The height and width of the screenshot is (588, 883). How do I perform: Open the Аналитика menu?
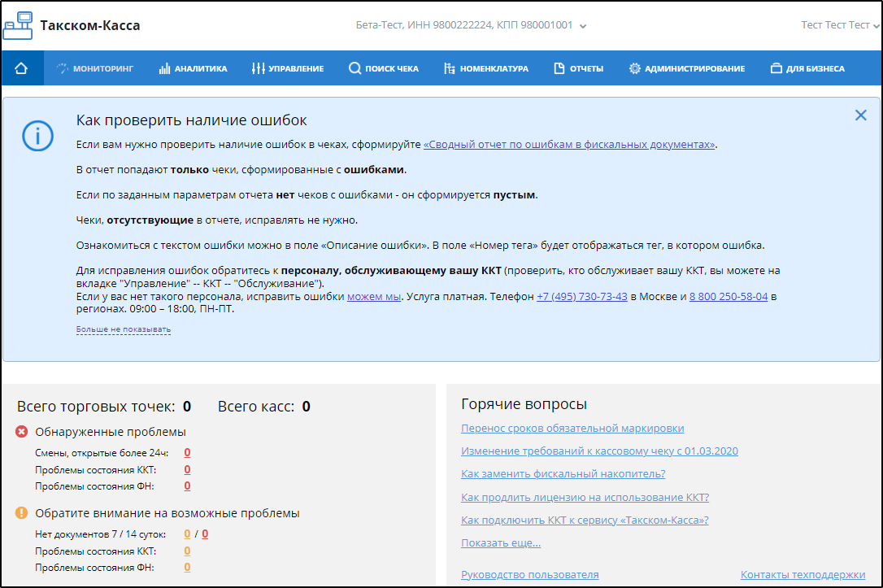pyautogui.click(x=194, y=68)
